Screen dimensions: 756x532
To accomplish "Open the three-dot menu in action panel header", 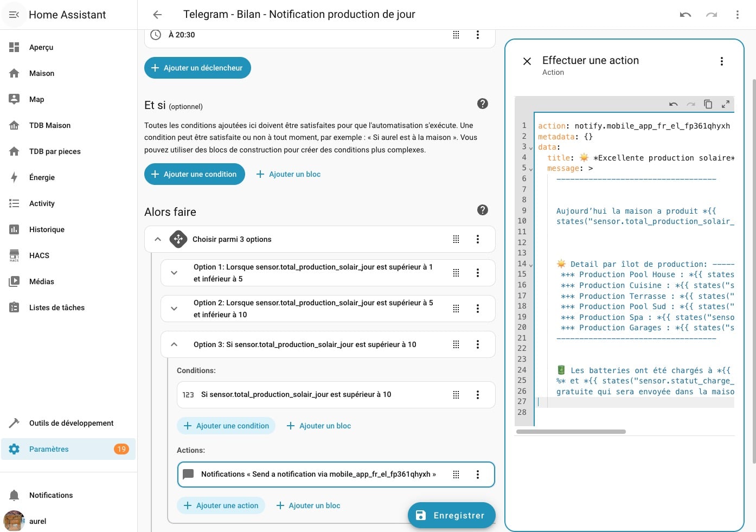I will point(721,61).
